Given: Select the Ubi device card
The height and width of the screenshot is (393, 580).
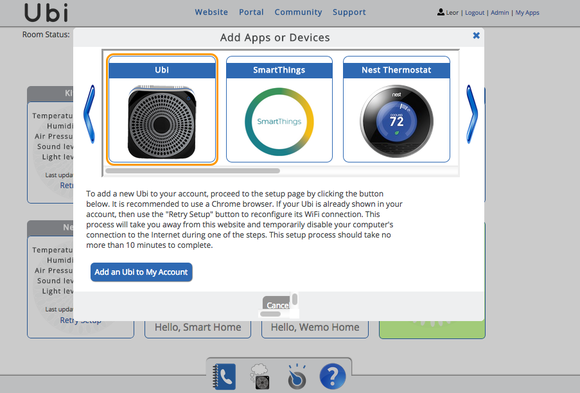Looking at the screenshot, I should pyautogui.click(x=162, y=110).
